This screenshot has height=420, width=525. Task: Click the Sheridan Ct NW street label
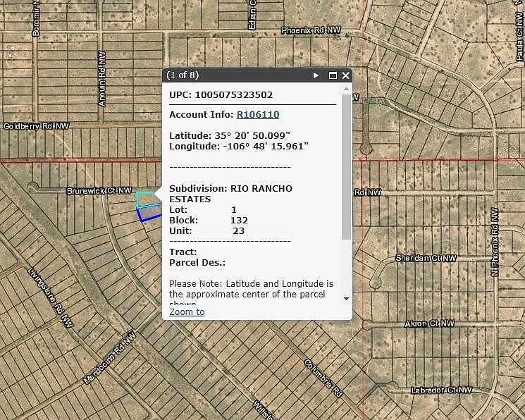coord(426,258)
